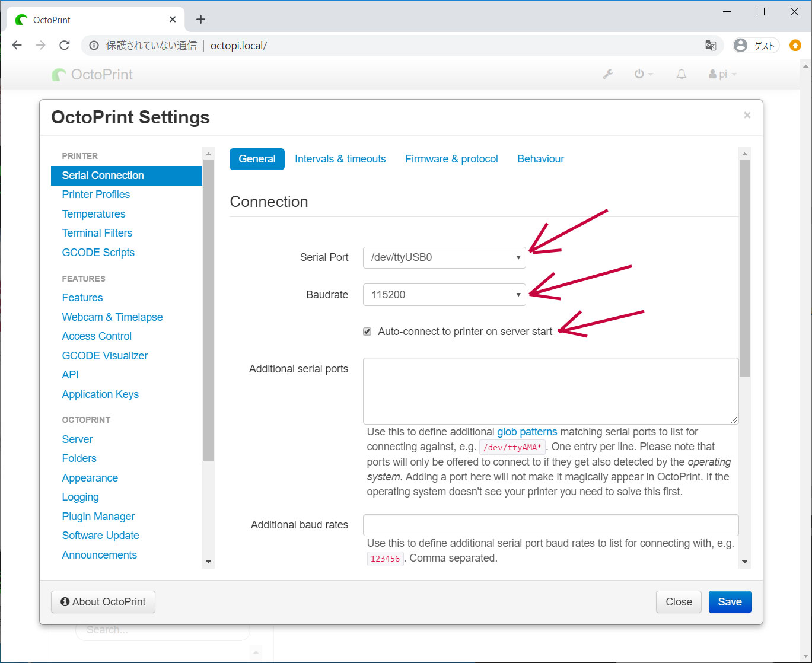This screenshot has width=812, height=663.
Task: Click browser forward arrow
Action: point(40,45)
